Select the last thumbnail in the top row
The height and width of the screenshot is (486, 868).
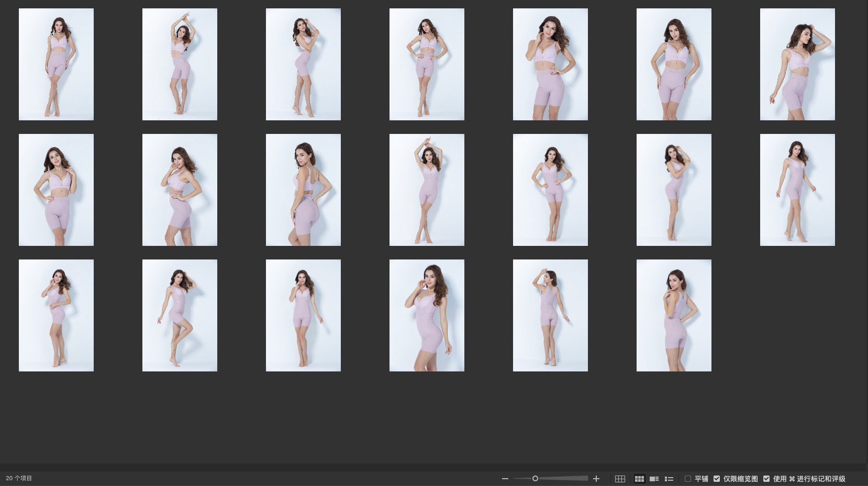(797, 64)
